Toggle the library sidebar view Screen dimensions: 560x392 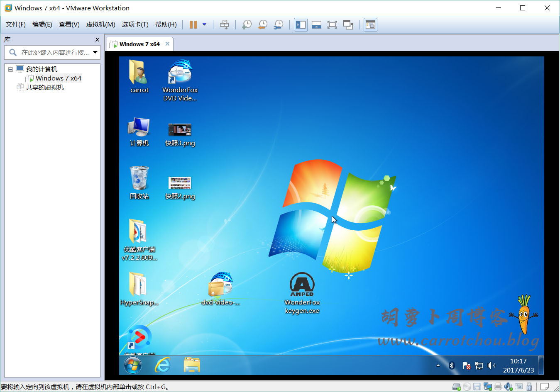point(301,25)
